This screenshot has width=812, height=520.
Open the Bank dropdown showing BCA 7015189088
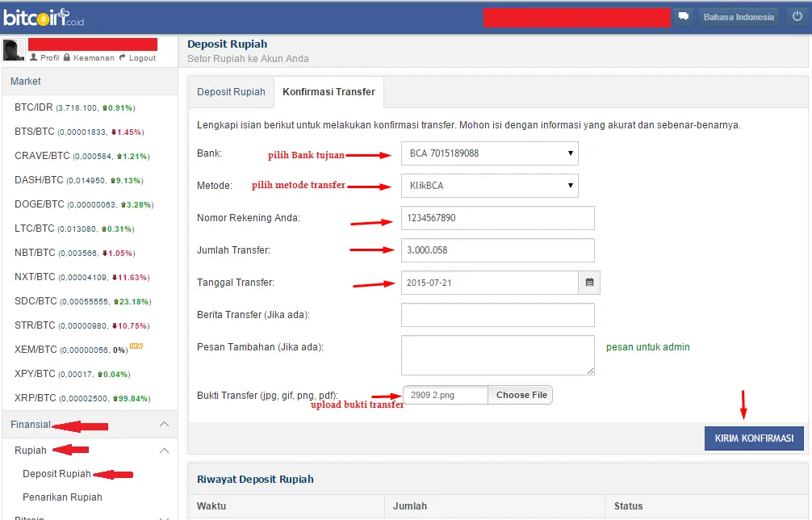point(490,153)
